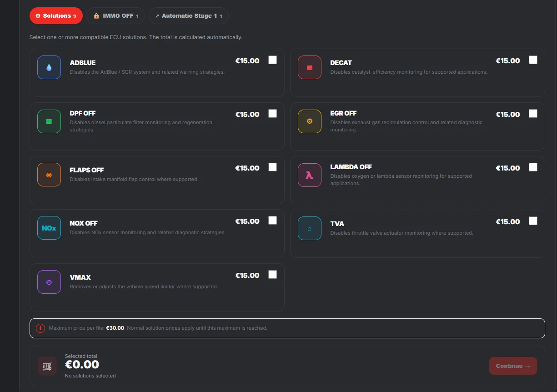Click the LAMBDA OFF title
Image resolution: width=557 pixels, height=392 pixels.
(351, 167)
